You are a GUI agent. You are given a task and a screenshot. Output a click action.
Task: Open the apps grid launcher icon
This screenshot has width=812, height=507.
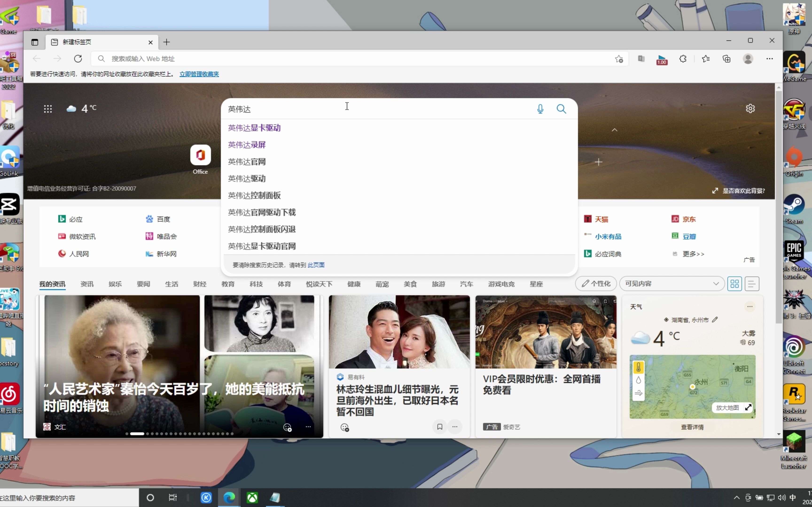click(x=48, y=109)
